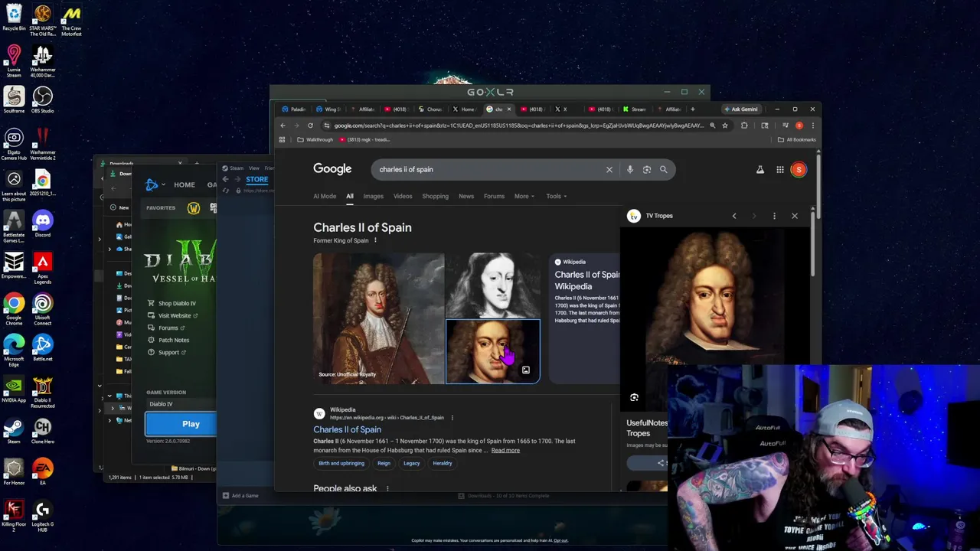The width and height of the screenshot is (980, 551).
Task: Bookmark this page with the star icon
Action: [x=725, y=126]
